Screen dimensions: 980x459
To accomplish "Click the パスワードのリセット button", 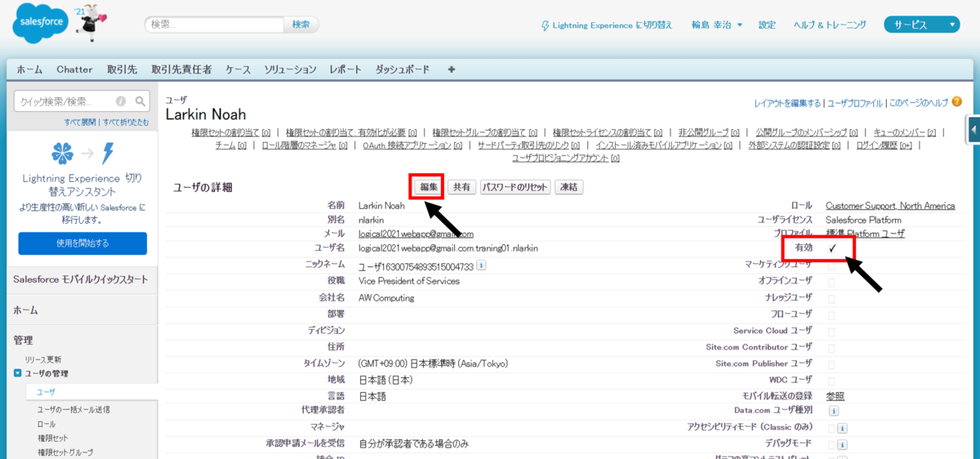I will (x=515, y=187).
